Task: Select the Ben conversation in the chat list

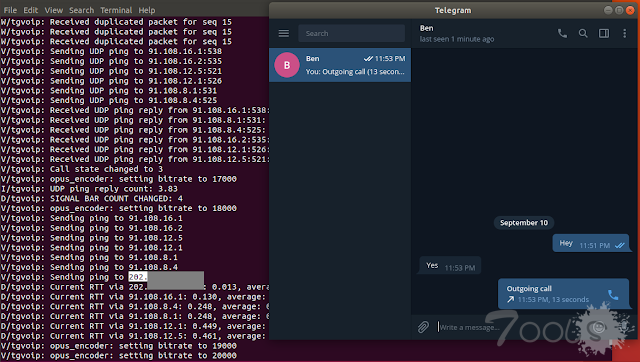Action: click(340, 65)
